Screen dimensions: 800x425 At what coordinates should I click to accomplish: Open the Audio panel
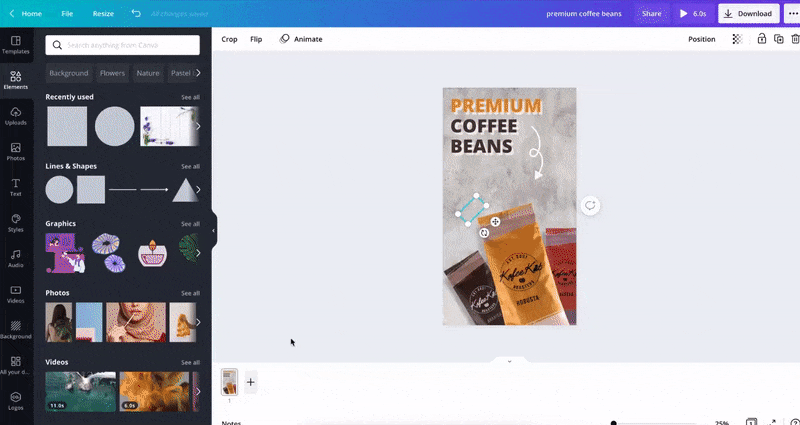[16, 258]
